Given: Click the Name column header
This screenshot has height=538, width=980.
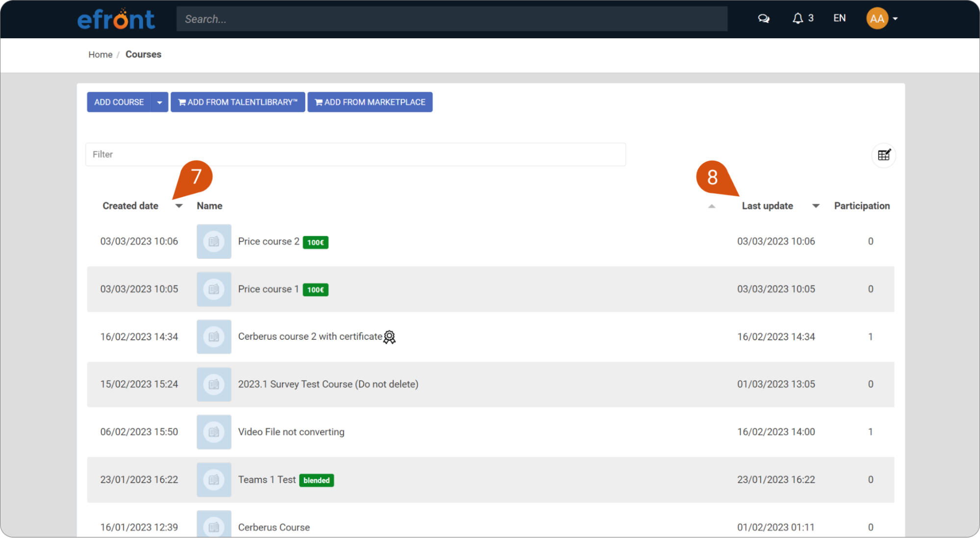Looking at the screenshot, I should pos(210,206).
